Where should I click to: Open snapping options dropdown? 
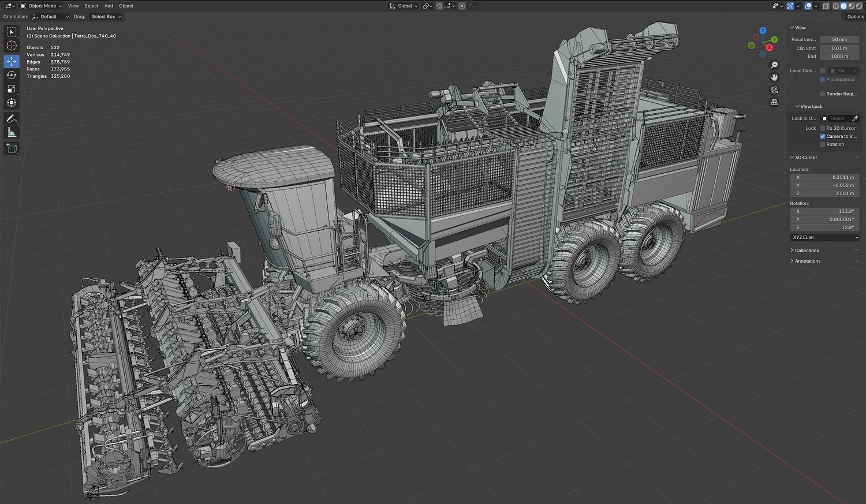pyautogui.click(x=450, y=6)
